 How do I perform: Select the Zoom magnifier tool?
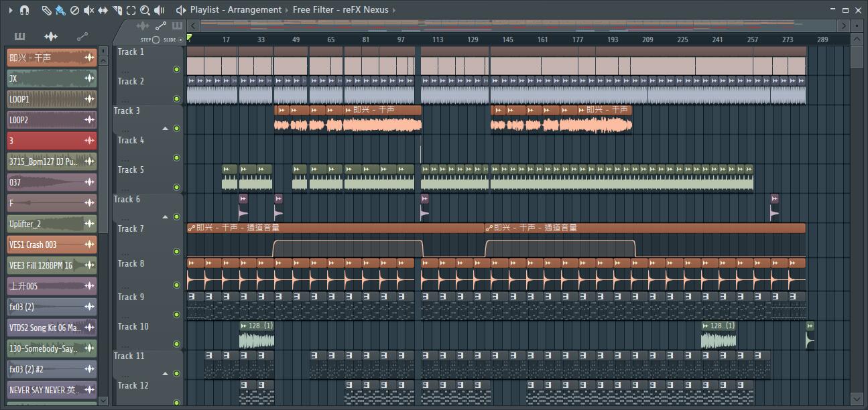click(145, 10)
